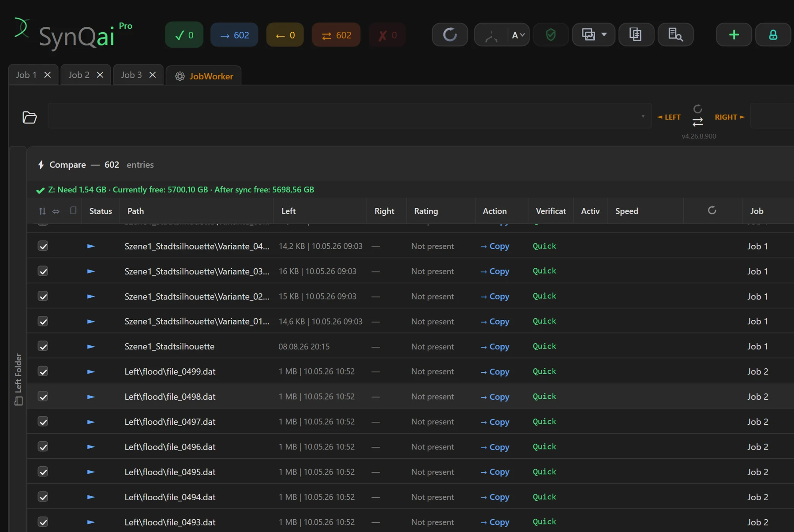
Task: Uncheck the Szene1_Stadtsilhouette folder row checkbox
Action: coord(43,346)
